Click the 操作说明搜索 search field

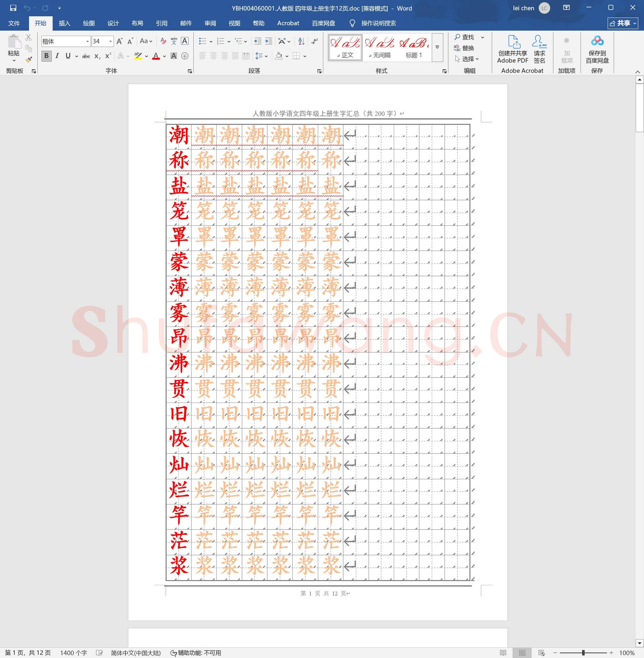pos(378,23)
